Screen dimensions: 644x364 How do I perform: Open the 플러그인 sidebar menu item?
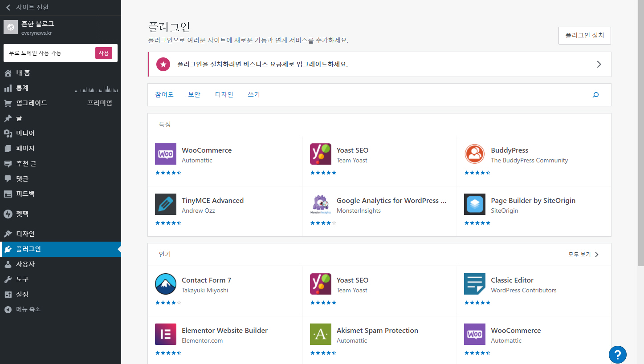[61, 249]
